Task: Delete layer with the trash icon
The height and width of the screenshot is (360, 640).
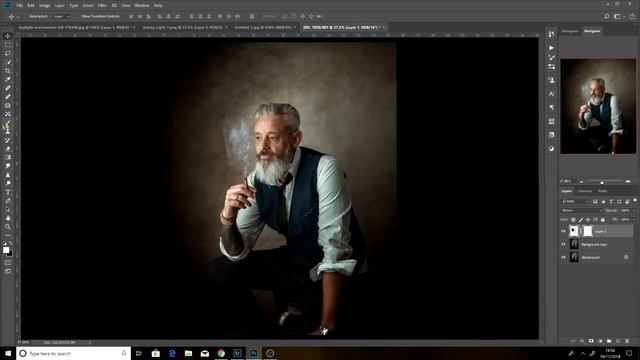Action: (x=627, y=341)
